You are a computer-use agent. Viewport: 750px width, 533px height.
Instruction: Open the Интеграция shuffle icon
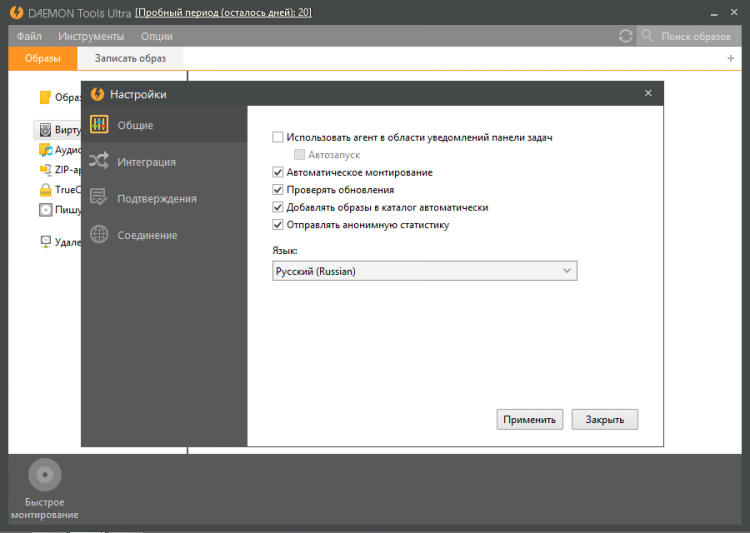[x=99, y=161]
